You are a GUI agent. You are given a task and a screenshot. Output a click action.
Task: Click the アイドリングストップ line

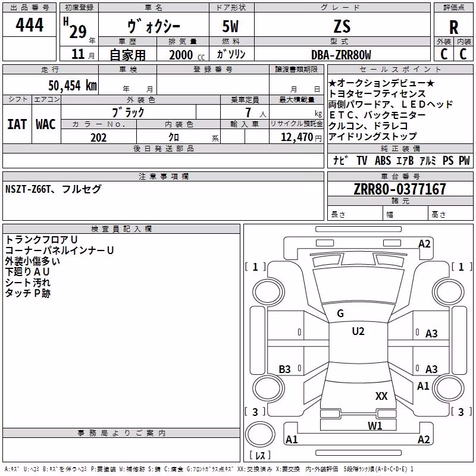372,136
